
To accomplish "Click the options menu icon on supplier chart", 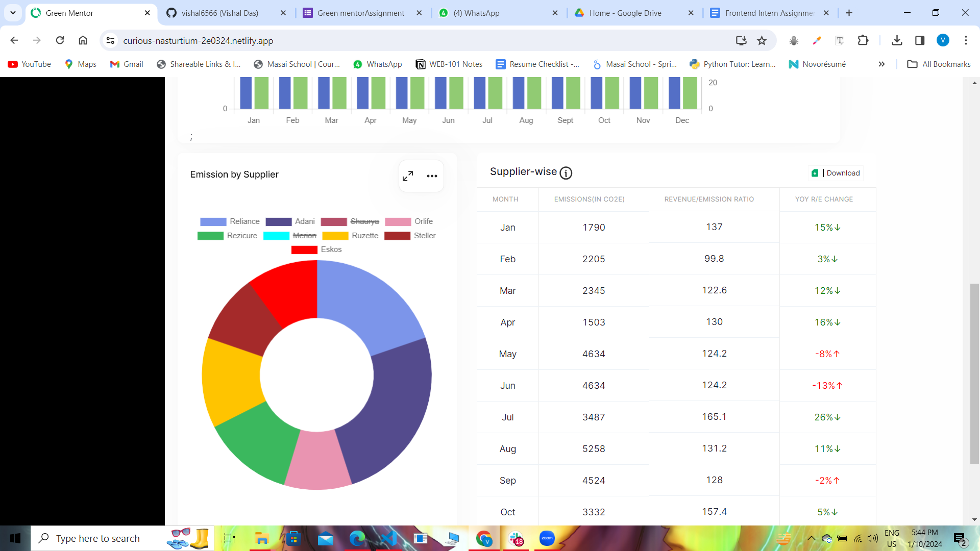I will [432, 176].
